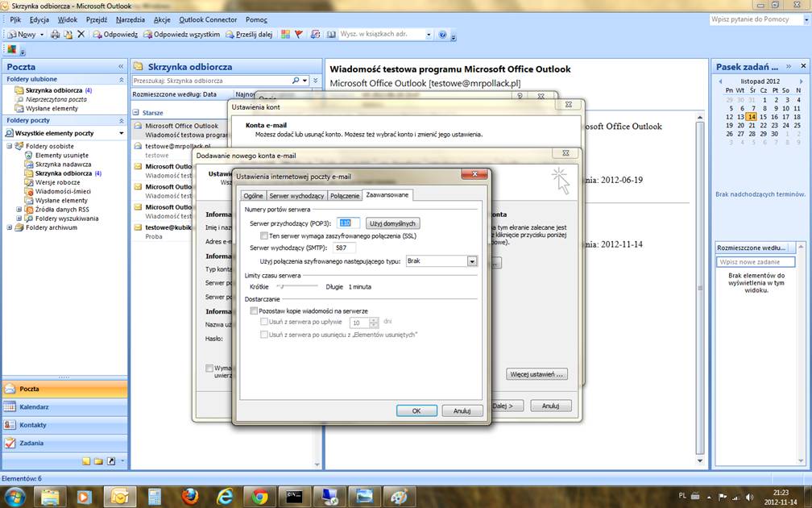Viewport: 812px width, 508px height.
Task: Check 'Pozostaw kopie wiadomości na serwerze'
Action: [255, 310]
